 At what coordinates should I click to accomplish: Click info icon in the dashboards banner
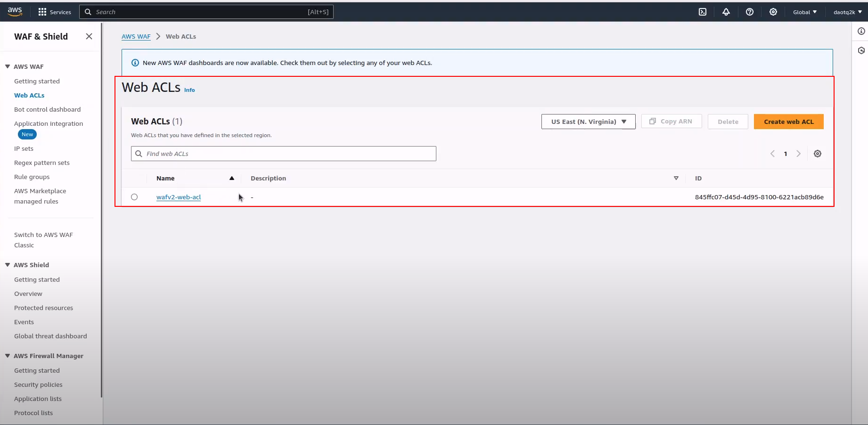tap(135, 63)
